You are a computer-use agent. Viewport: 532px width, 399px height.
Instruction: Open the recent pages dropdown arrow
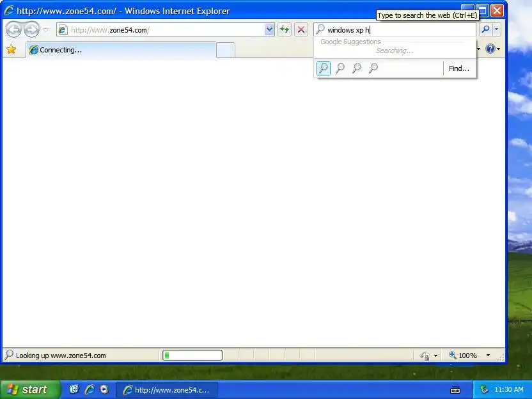[46, 30]
